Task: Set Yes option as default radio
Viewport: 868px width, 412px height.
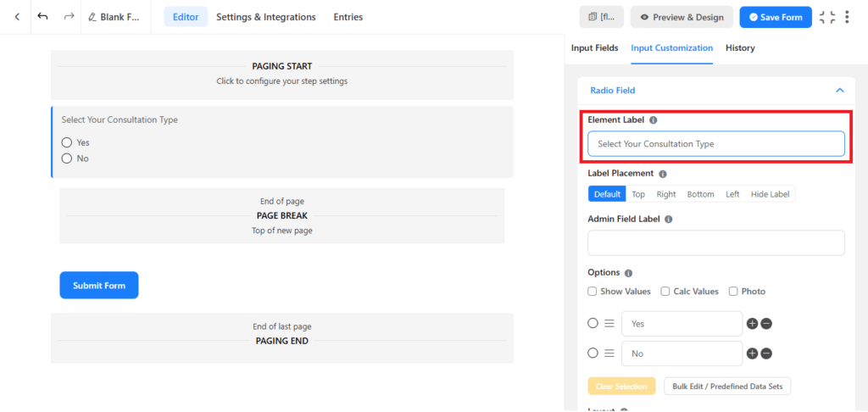Action: (593, 323)
